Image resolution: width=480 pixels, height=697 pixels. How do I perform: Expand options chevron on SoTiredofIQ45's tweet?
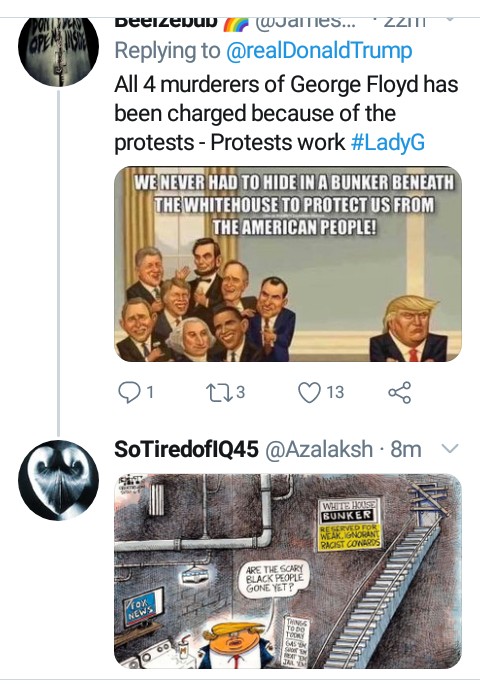pos(450,449)
